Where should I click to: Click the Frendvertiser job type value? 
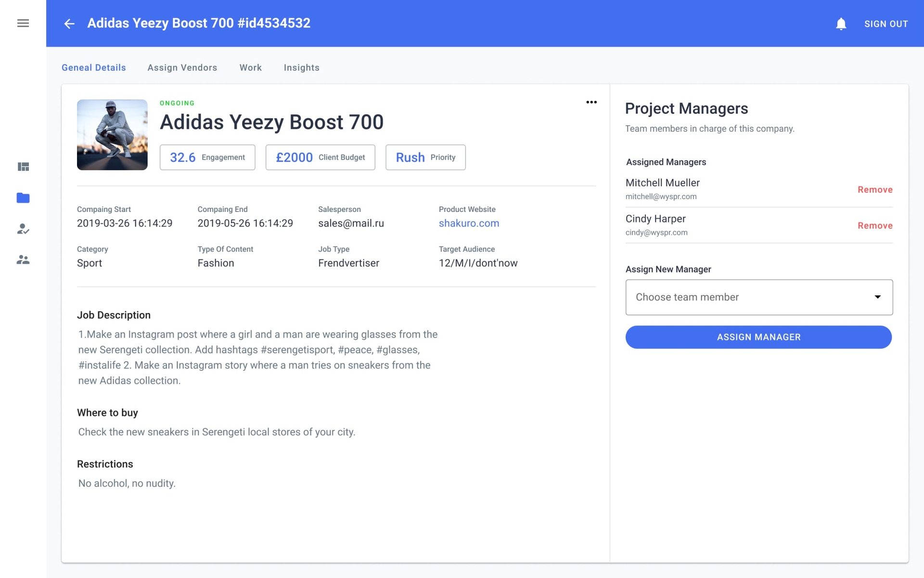348,263
